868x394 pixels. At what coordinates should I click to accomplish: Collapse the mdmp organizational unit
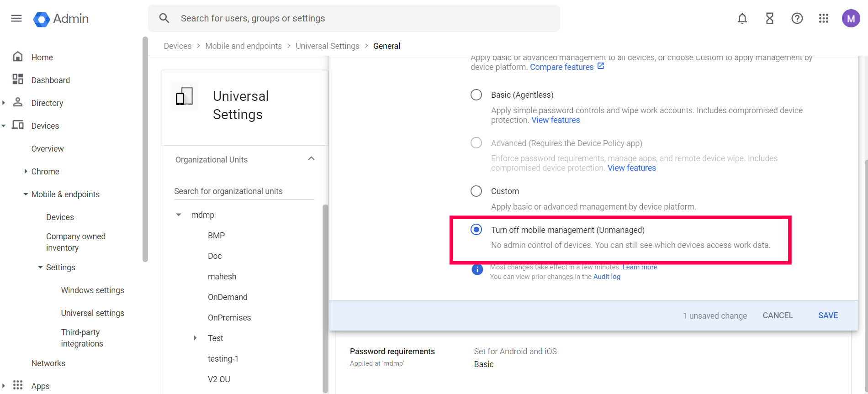pyautogui.click(x=179, y=215)
